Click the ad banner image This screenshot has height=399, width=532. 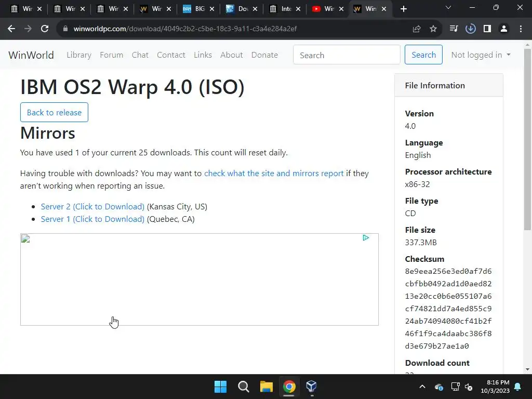(x=199, y=280)
